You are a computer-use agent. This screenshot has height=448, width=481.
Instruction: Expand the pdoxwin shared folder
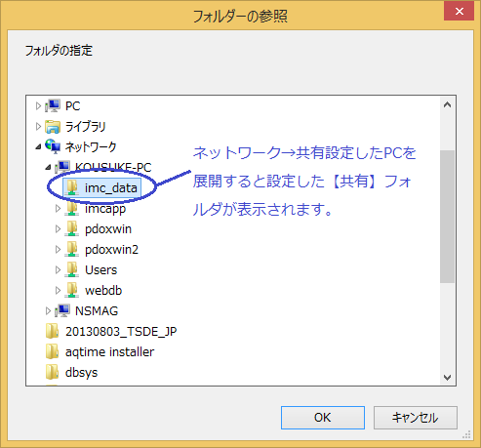[58, 229]
